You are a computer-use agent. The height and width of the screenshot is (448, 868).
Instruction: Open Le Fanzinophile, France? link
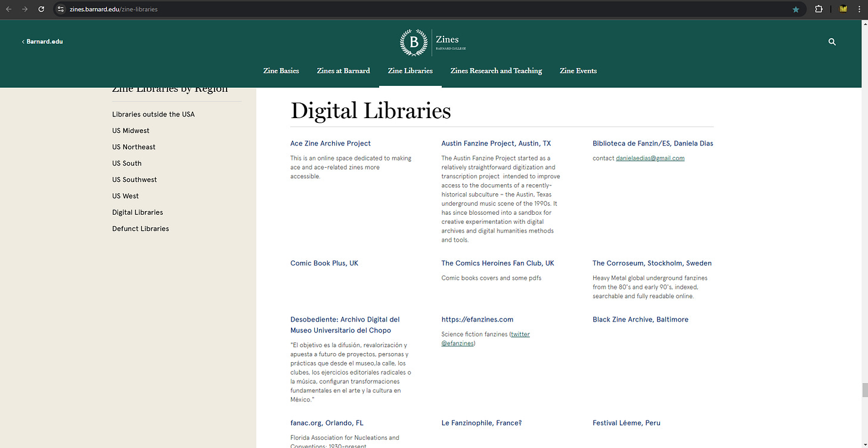pyautogui.click(x=482, y=423)
